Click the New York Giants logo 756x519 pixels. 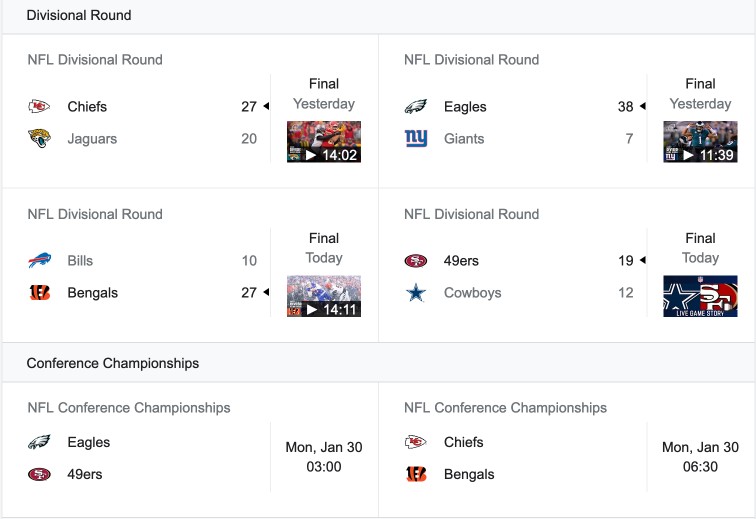pyautogui.click(x=416, y=138)
